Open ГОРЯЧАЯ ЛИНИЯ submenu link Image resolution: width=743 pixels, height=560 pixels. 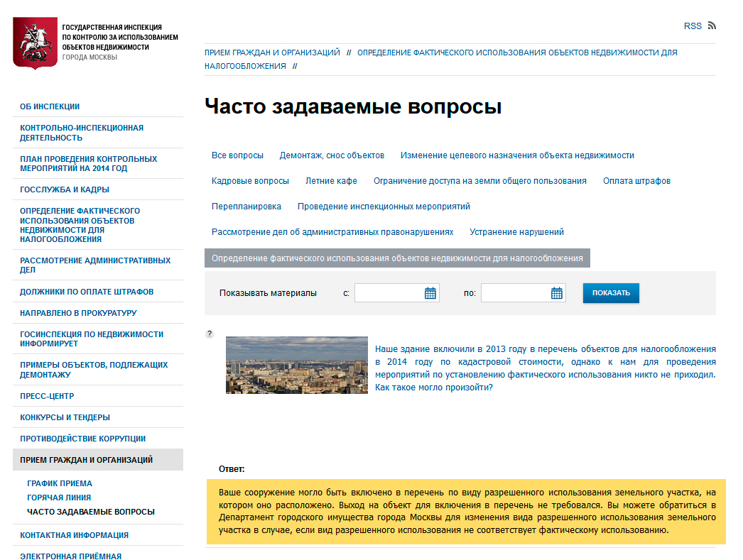(x=59, y=498)
